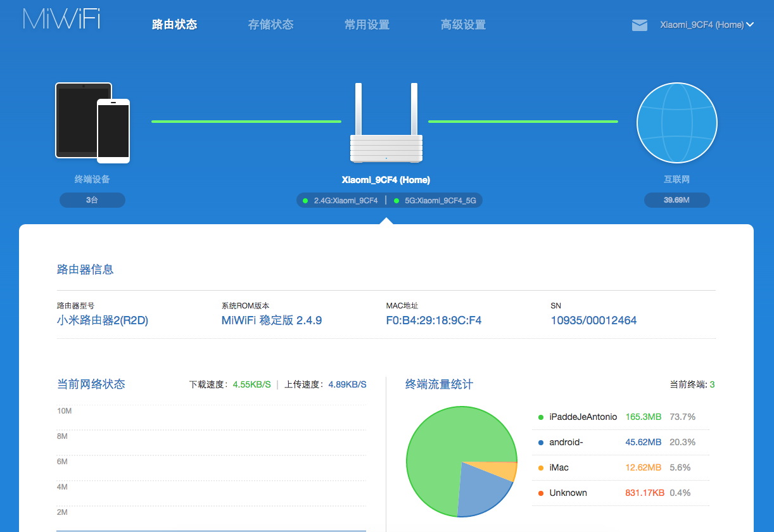Click download speed 4.55KB/S

coord(252,384)
